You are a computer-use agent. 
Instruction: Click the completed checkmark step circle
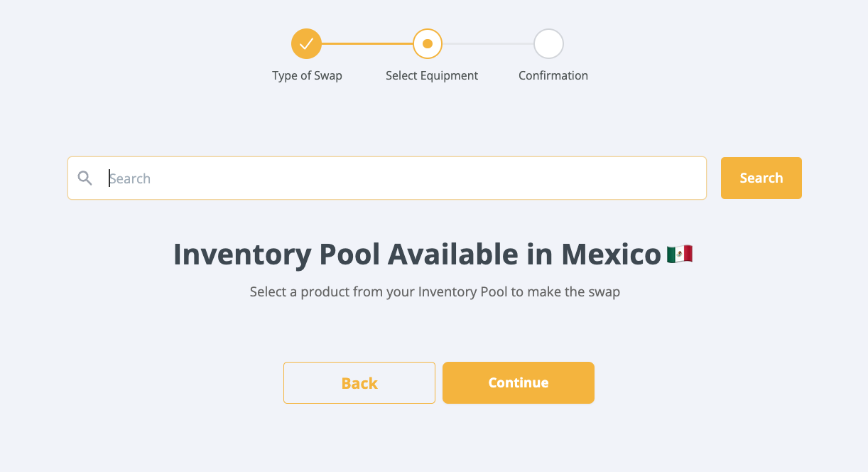306,44
